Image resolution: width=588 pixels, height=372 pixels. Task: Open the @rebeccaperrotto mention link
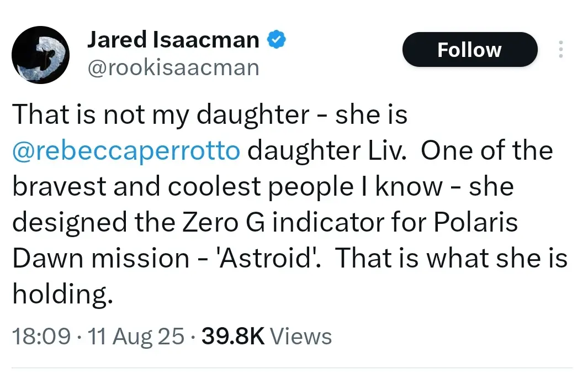(x=126, y=151)
